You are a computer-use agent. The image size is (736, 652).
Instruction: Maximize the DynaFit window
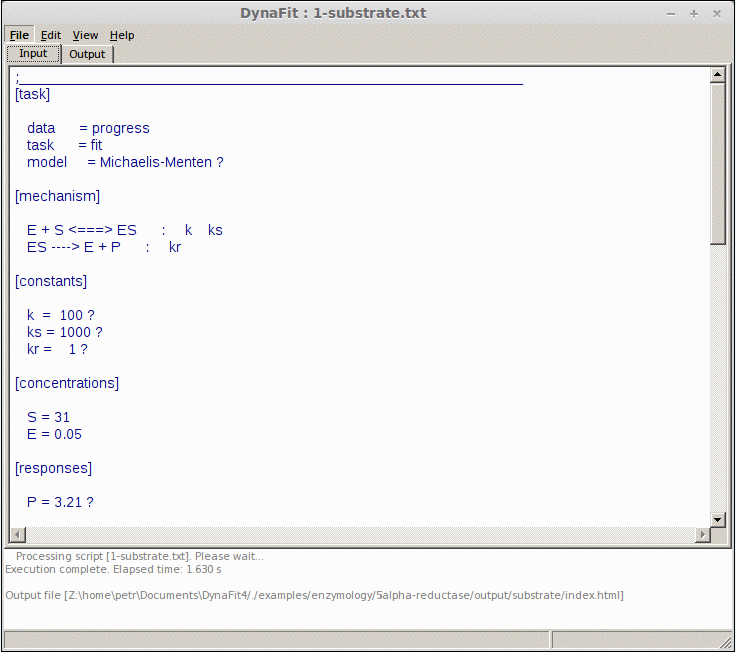pyautogui.click(x=694, y=14)
